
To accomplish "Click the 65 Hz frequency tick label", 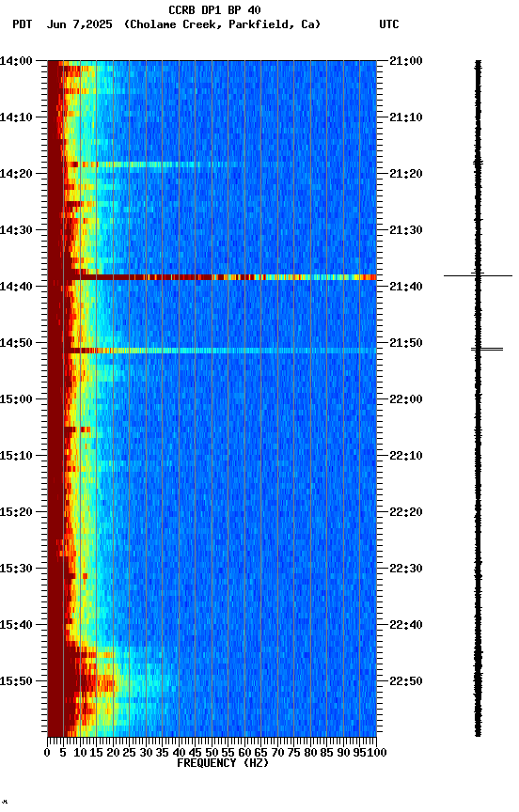I will (261, 753).
